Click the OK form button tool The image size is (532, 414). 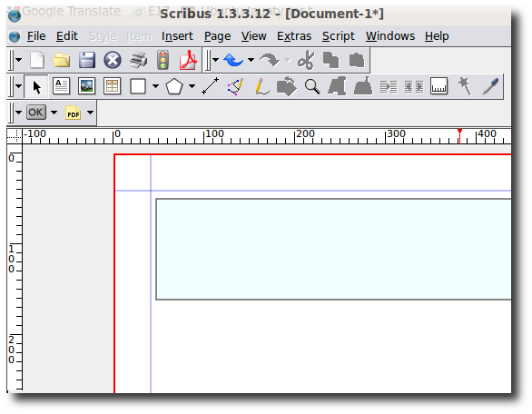36,113
